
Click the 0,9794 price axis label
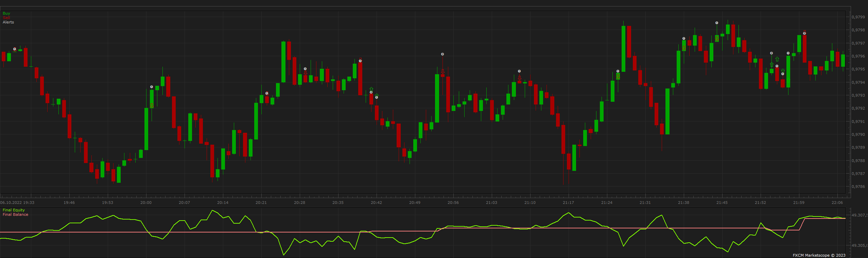point(858,82)
